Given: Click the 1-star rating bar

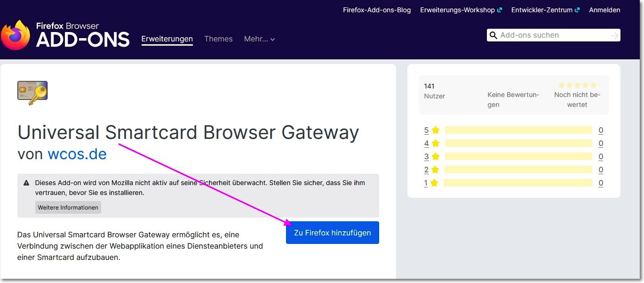Looking at the screenshot, I should coord(517,183).
